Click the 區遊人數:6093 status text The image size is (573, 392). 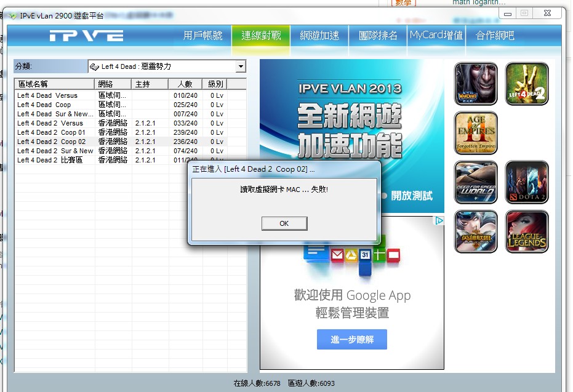311,383
